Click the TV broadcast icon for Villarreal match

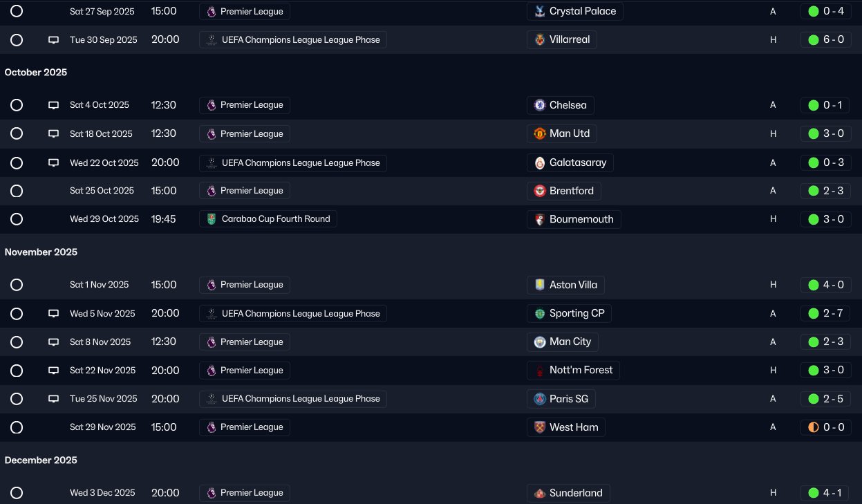click(53, 40)
